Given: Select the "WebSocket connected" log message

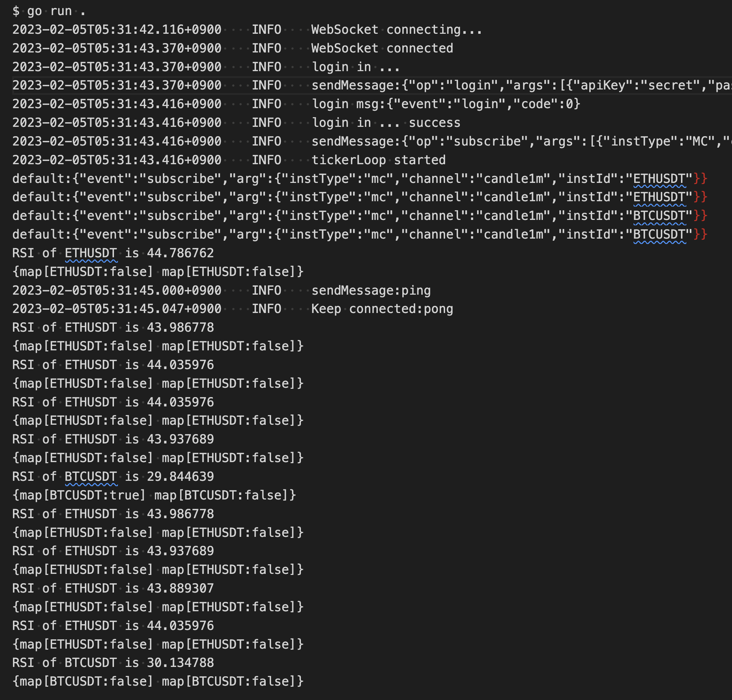Looking at the screenshot, I should (382, 49).
